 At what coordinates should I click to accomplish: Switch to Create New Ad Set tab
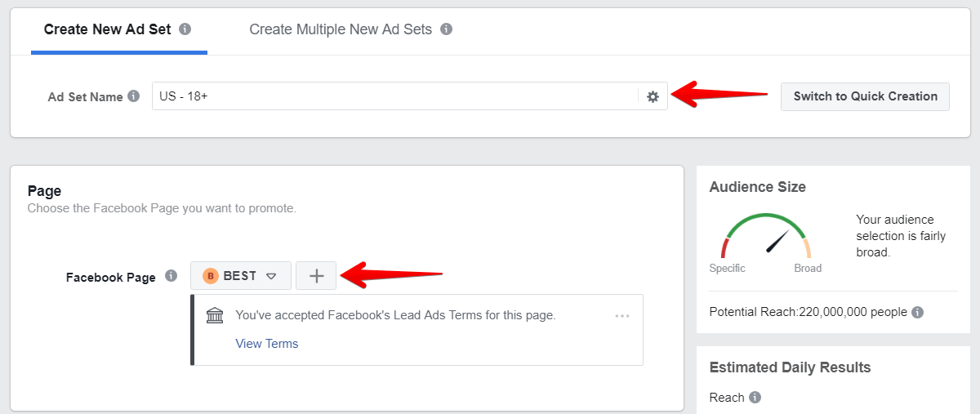[108, 29]
